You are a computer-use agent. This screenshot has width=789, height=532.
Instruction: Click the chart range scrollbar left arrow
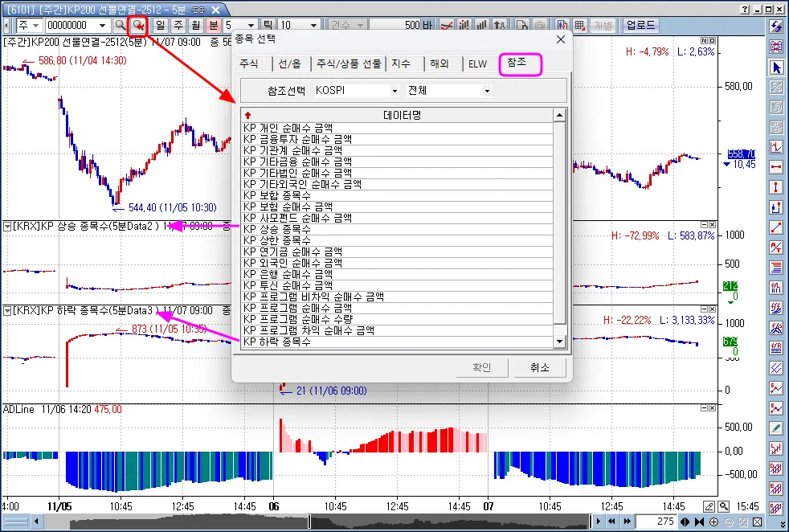[36, 522]
